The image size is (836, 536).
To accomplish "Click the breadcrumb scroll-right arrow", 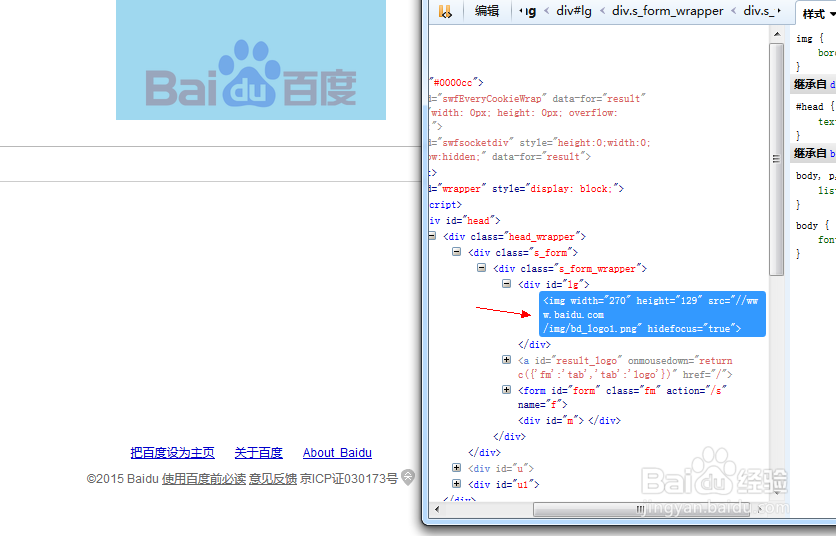I will [x=779, y=11].
